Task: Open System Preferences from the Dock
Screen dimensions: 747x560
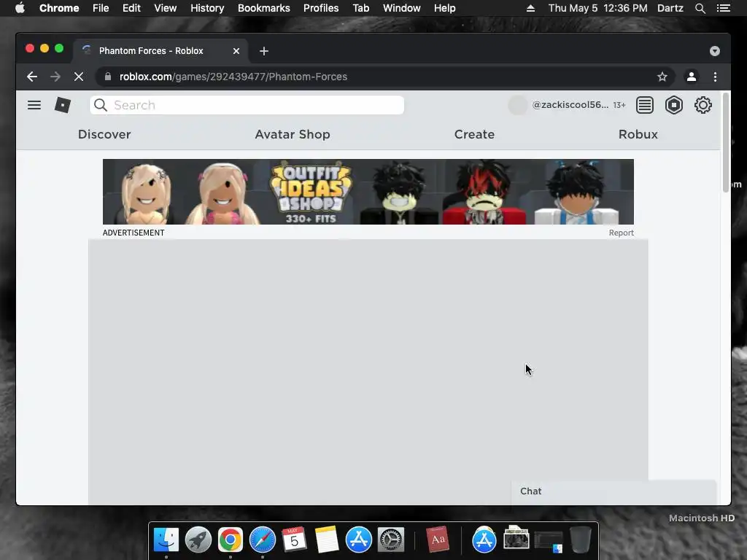Action: [391, 540]
